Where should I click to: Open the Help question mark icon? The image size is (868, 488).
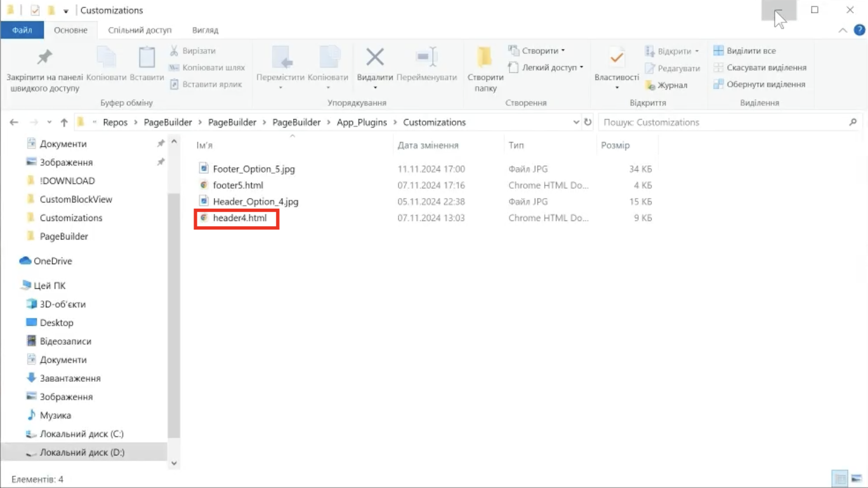859,30
